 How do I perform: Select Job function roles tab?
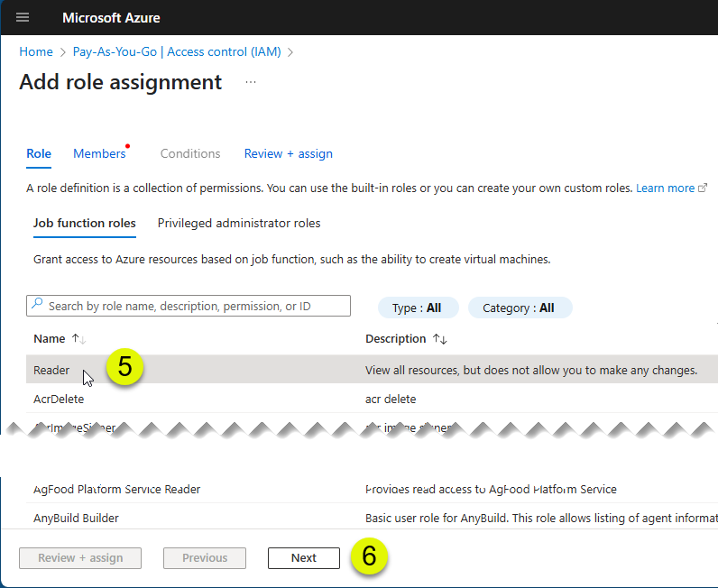click(x=85, y=223)
